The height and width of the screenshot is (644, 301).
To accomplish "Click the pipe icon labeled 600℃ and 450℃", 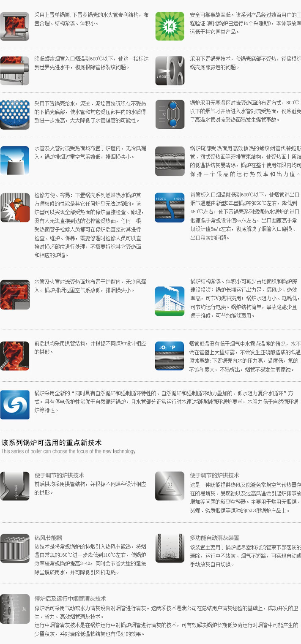I will pyautogui.click(x=170, y=207).
